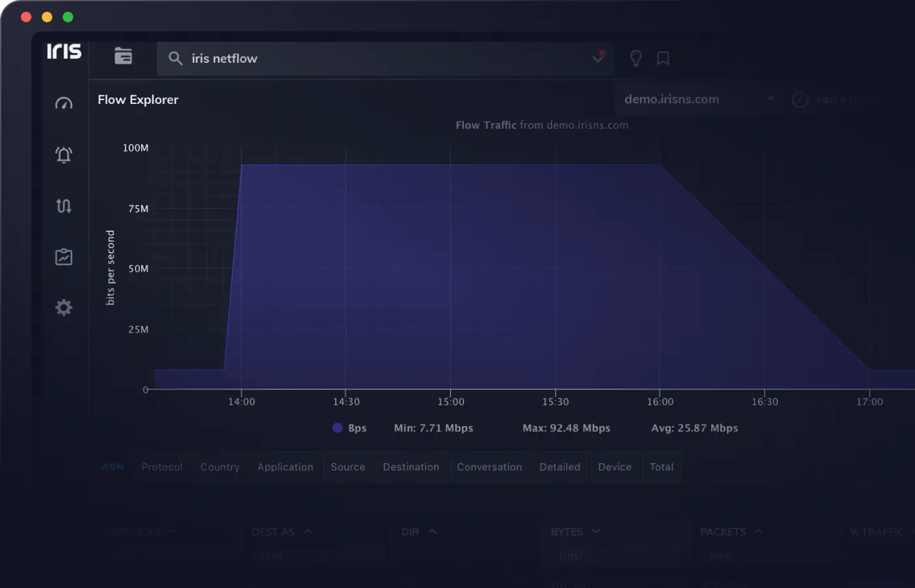The image size is (915, 588).
Task: Select the Destination tab
Action: click(x=410, y=467)
